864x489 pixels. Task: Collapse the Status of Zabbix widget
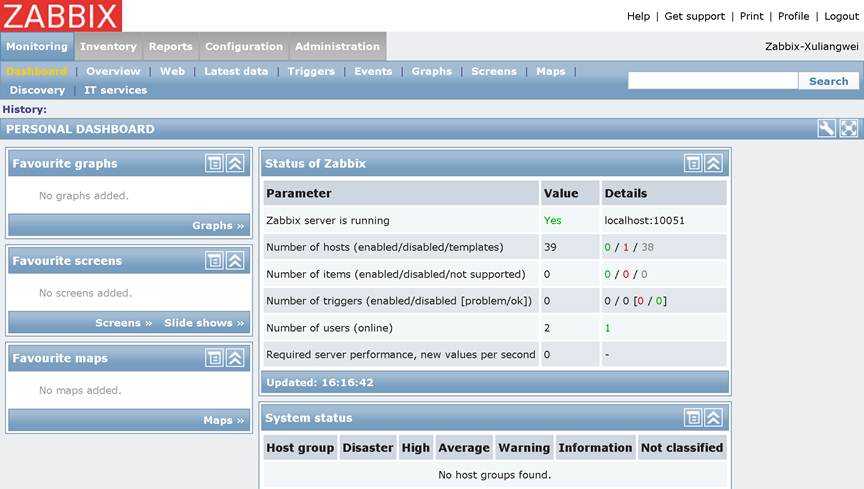pyautogui.click(x=714, y=163)
